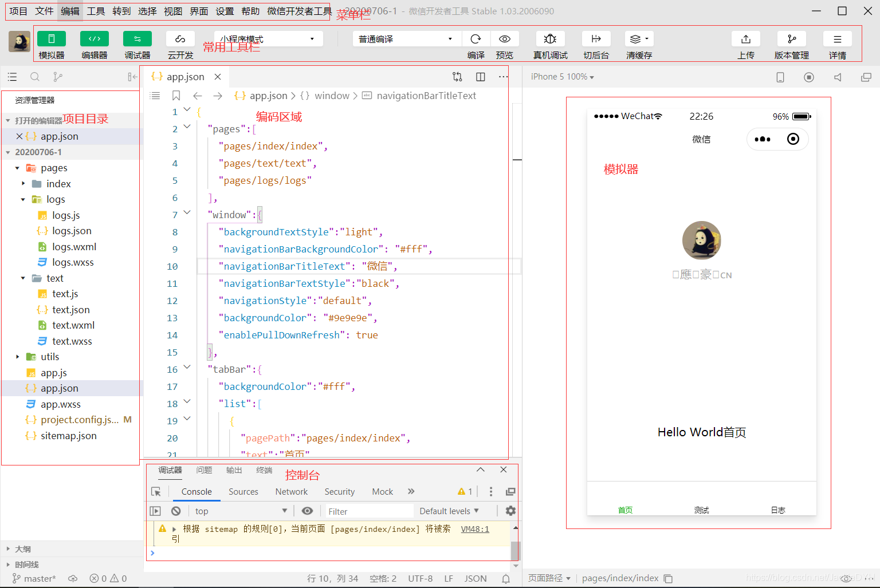The height and width of the screenshot is (588, 880).
Task: Click the bookmark icon in breadcrumb bar
Action: tap(176, 96)
